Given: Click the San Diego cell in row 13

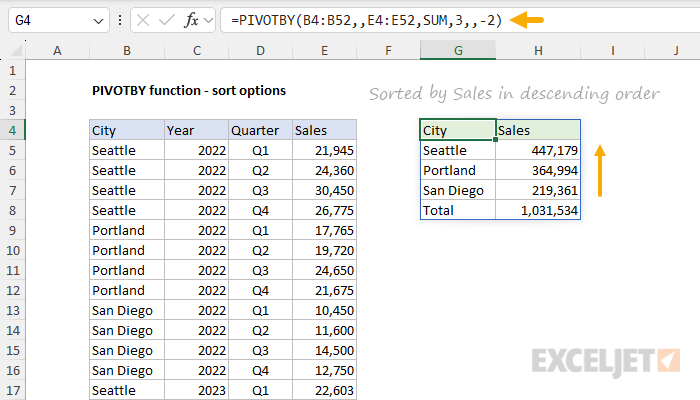Looking at the screenshot, I should [127, 310].
